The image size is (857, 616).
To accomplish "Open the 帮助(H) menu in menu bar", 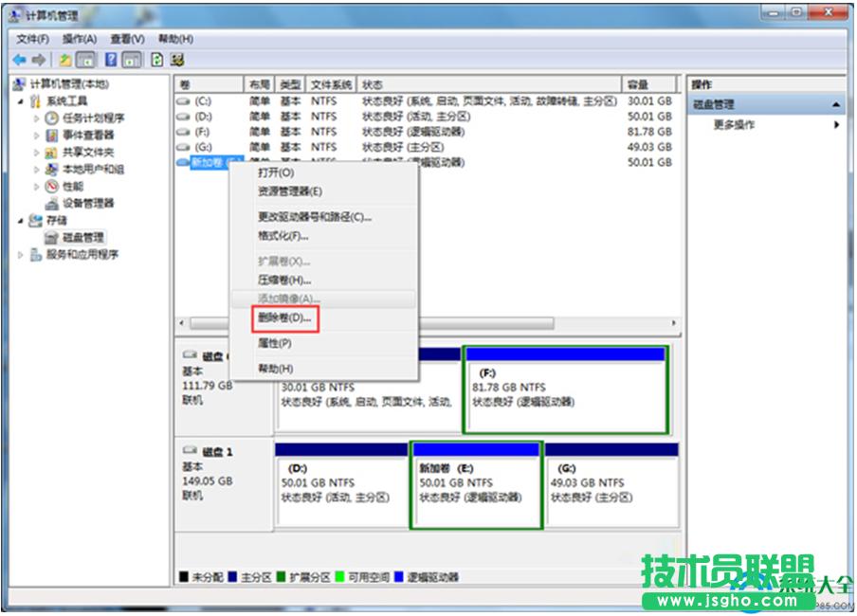I will tap(176, 39).
